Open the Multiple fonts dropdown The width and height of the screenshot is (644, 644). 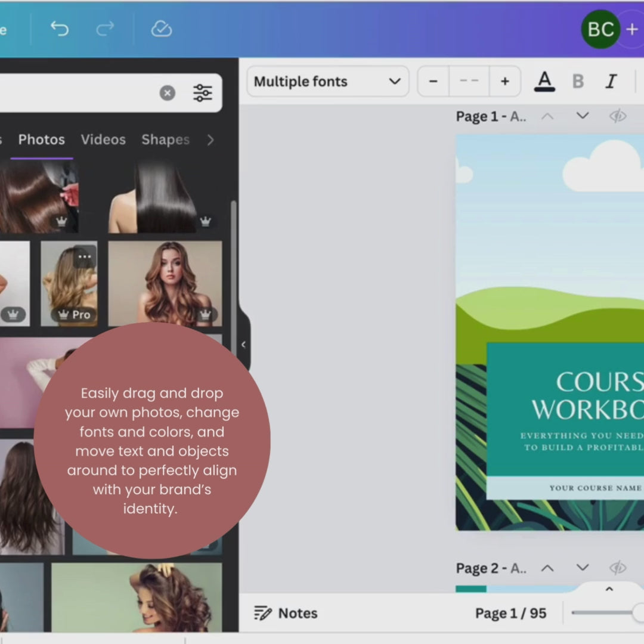327,82
